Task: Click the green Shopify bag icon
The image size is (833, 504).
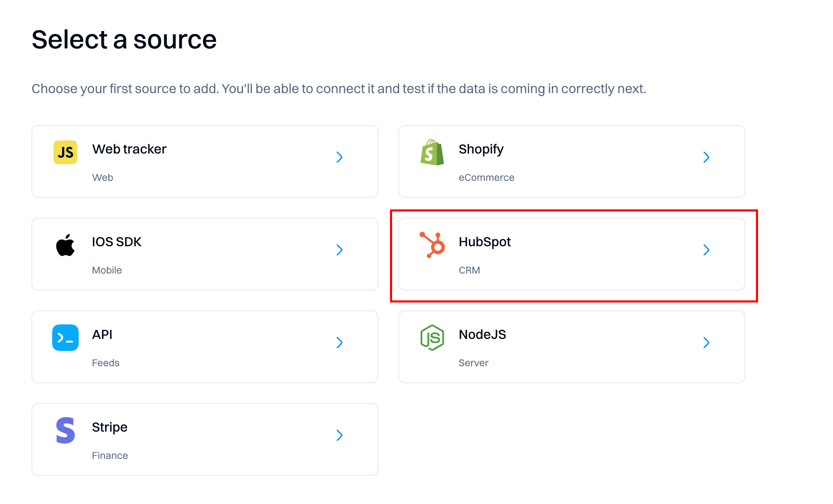Action: [x=432, y=152]
